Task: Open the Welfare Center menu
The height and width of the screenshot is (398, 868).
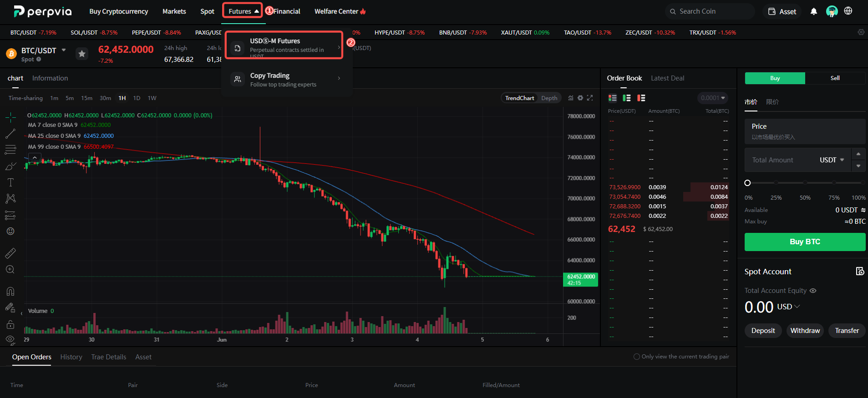Action: [340, 11]
